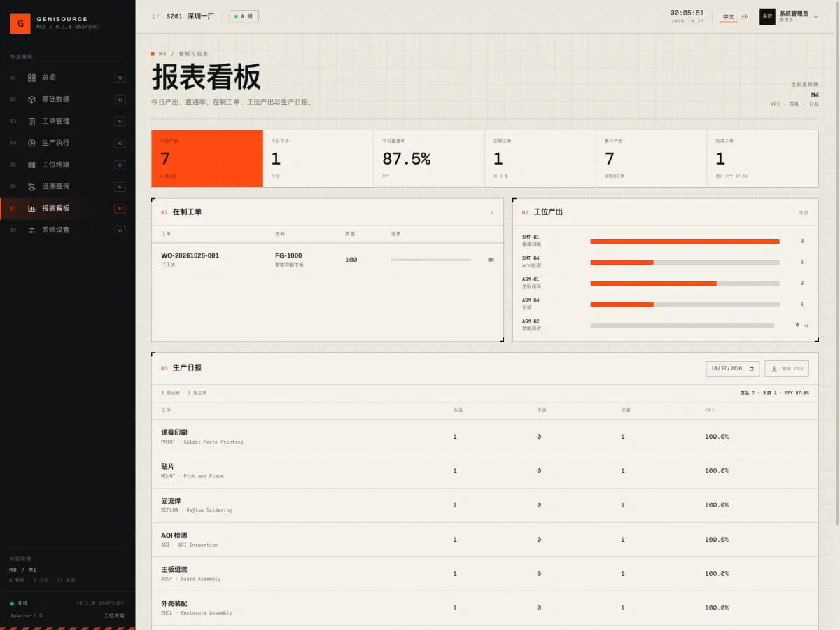Open 总览 via its grid icon

[x=31, y=78]
